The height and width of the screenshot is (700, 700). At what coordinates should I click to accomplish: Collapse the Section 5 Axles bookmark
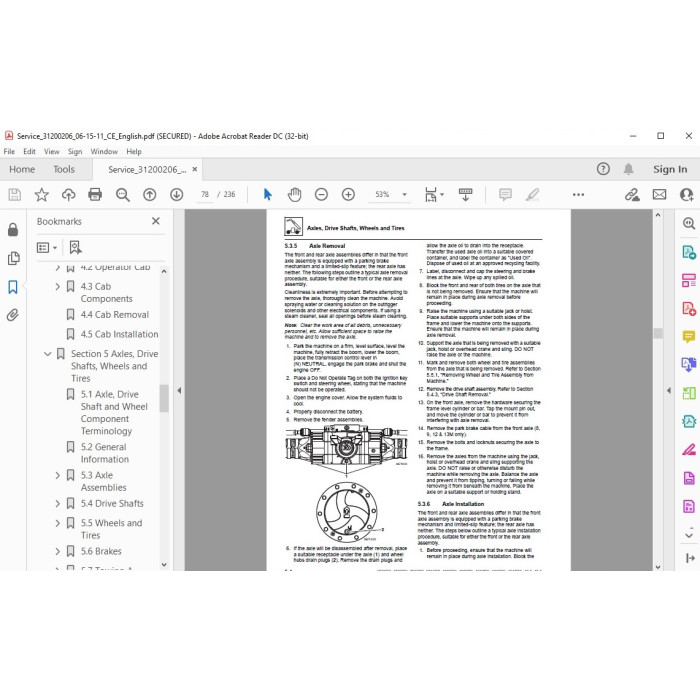[x=48, y=354]
